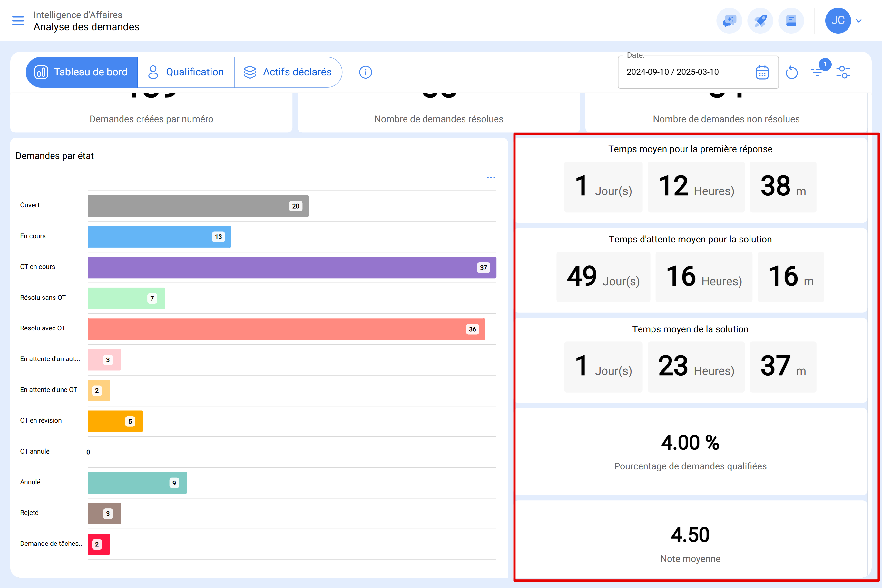
Task: Switch to the Actifs déclarés tab
Action: pyautogui.click(x=288, y=72)
